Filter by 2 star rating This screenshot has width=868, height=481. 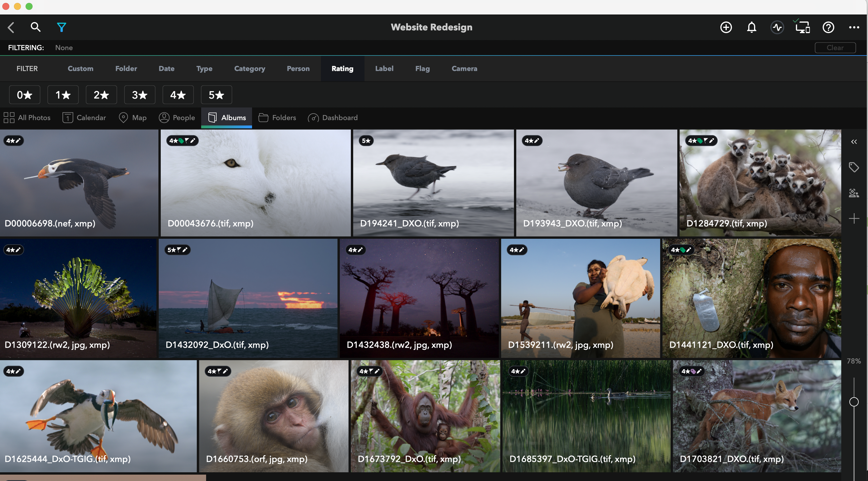(101, 95)
